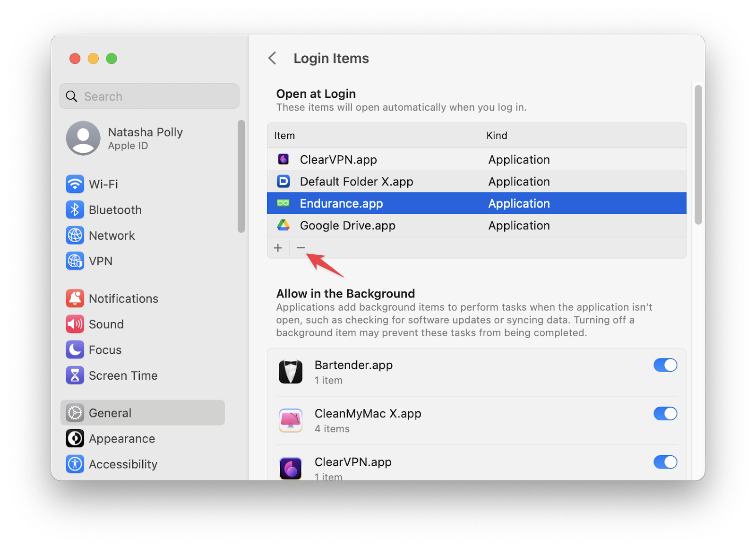The width and height of the screenshot is (756, 548).
Task: Turn off CleanMyMac X background tasks
Action: (665, 414)
